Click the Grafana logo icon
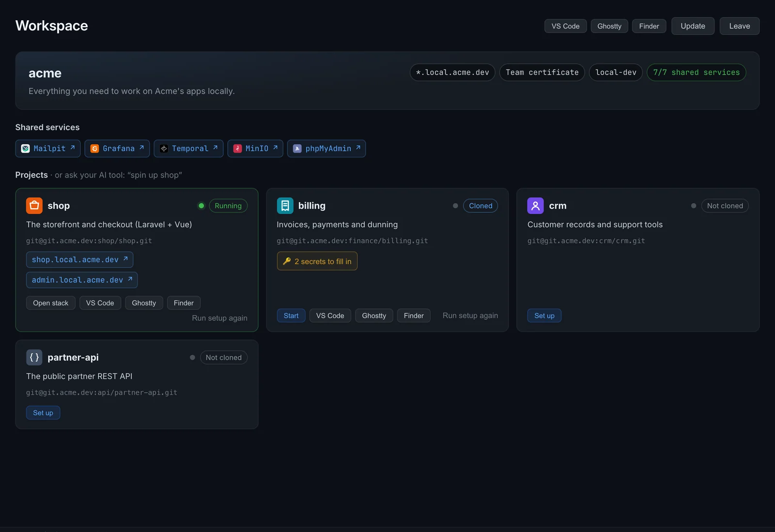 point(95,149)
